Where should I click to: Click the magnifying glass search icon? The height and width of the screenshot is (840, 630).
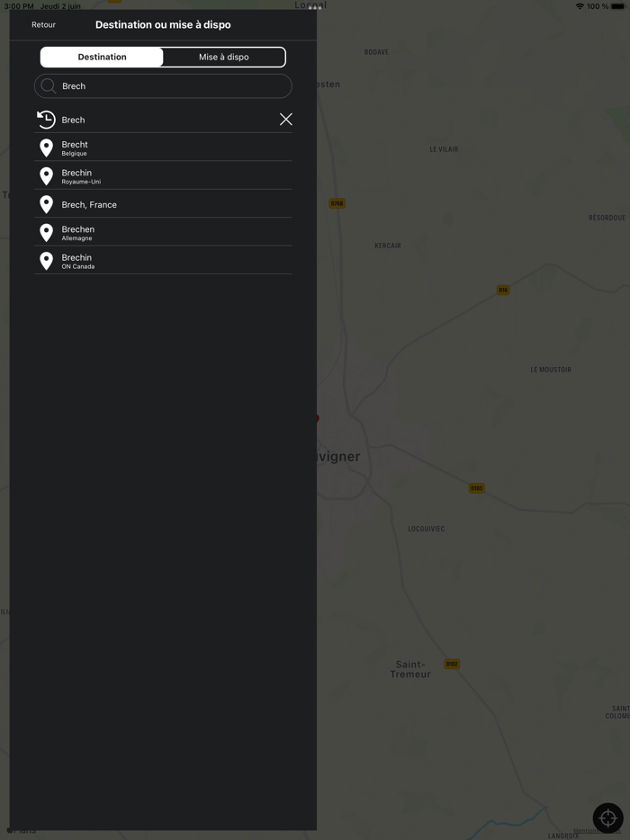coord(49,85)
